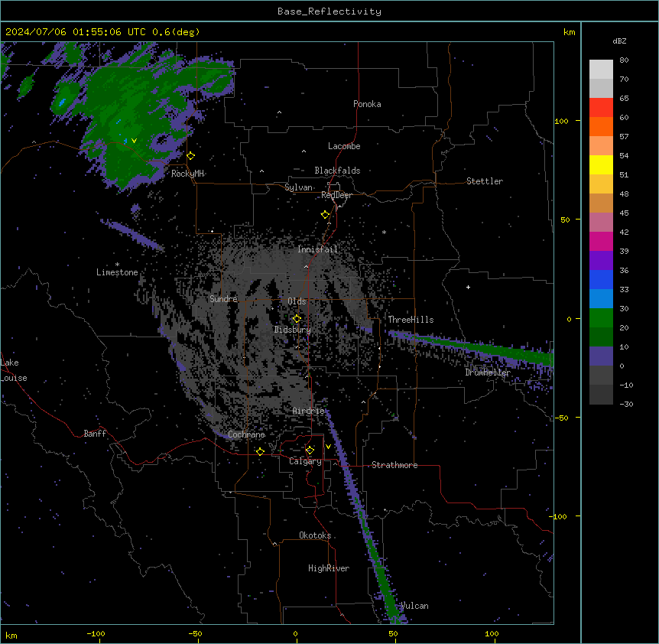Click the dBZ legend heading

619,41
